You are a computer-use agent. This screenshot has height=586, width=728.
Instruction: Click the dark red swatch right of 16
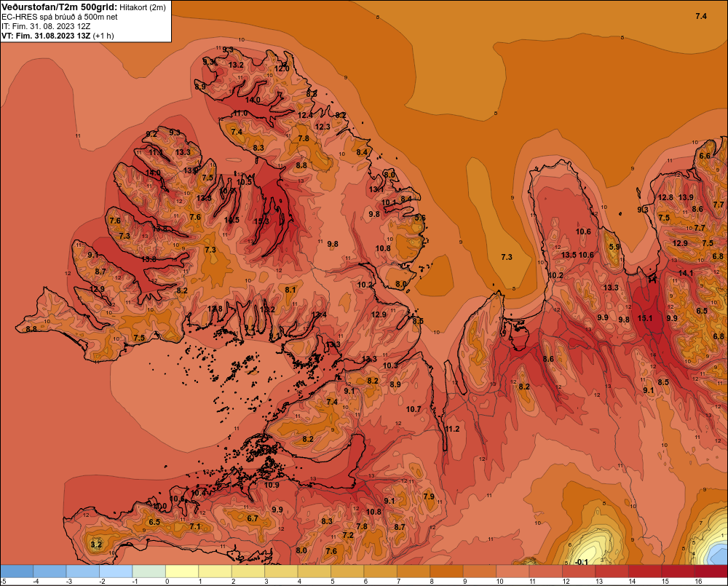point(711,571)
